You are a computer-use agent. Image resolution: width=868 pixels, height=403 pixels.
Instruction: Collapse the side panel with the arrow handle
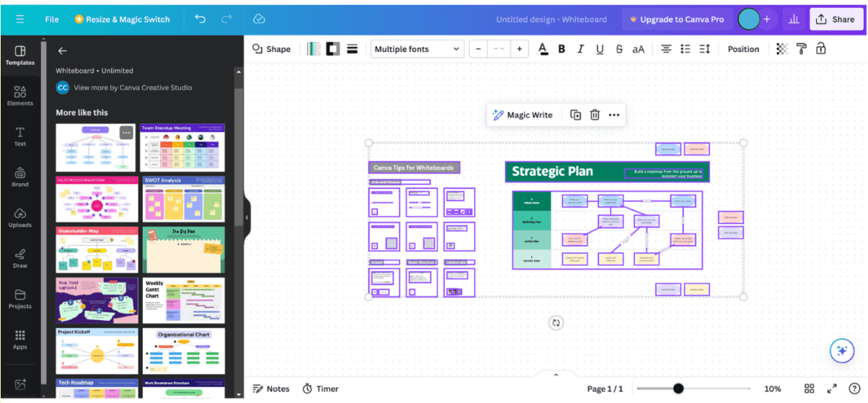(247, 217)
